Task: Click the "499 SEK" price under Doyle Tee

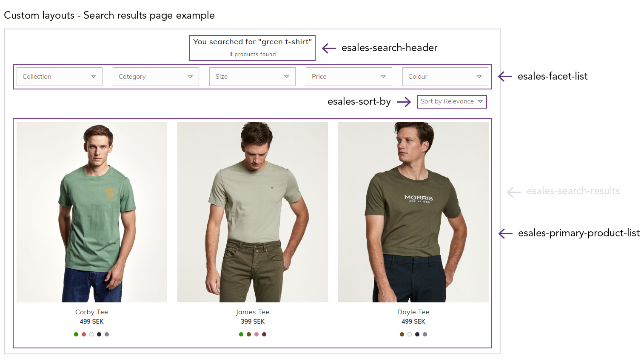Action: [413, 322]
